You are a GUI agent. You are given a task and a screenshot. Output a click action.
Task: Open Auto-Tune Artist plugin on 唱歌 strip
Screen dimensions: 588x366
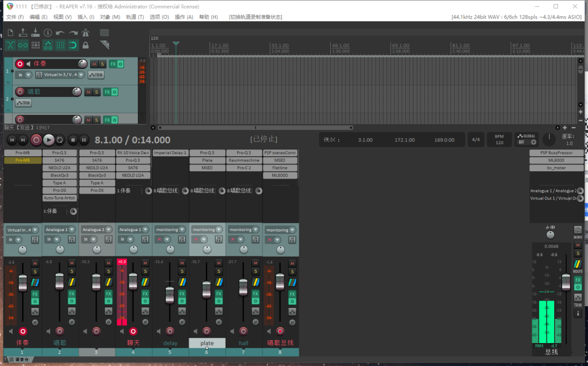[59, 198]
